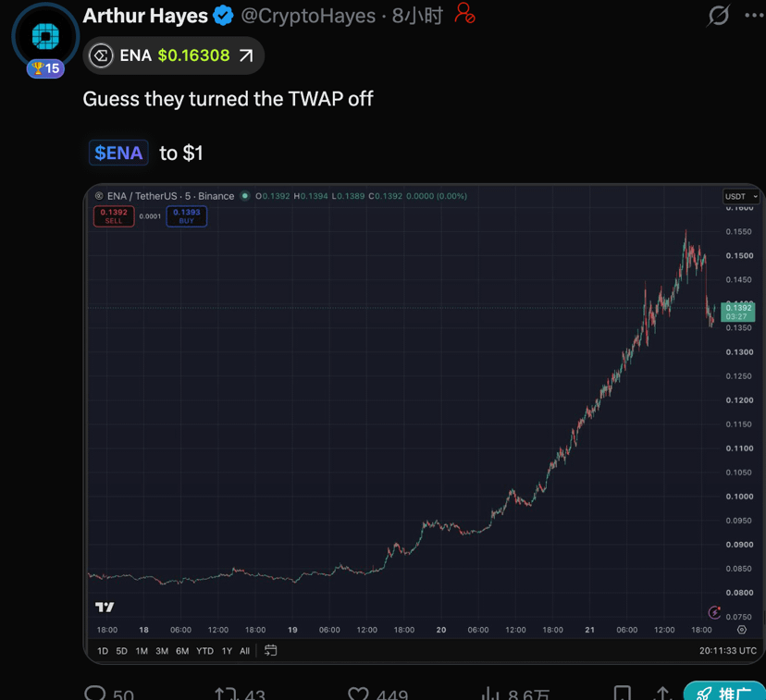Open the go-to-date calendar icon
The image size is (766, 700).
tap(271, 650)
